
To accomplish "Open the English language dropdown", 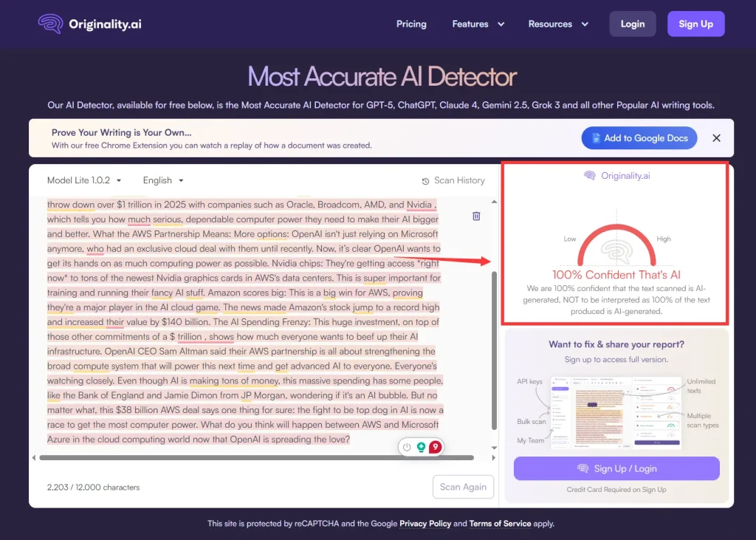I will tap(163, 180).
